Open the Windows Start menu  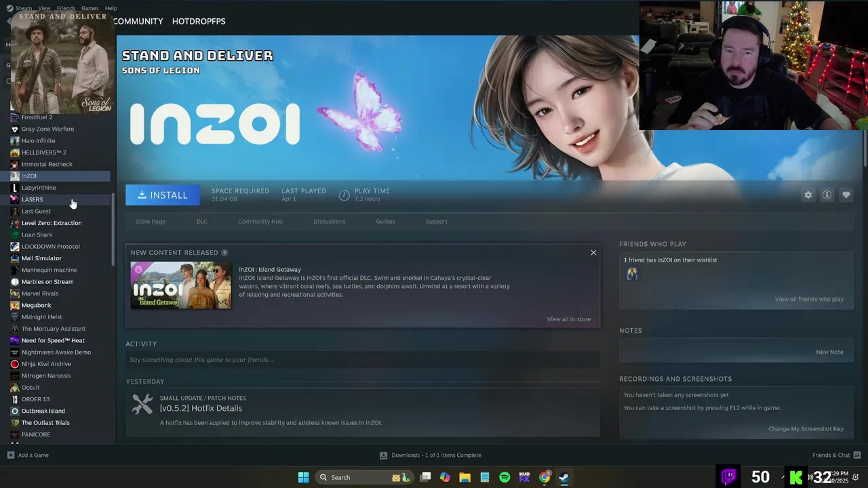[x=304, y=477]
